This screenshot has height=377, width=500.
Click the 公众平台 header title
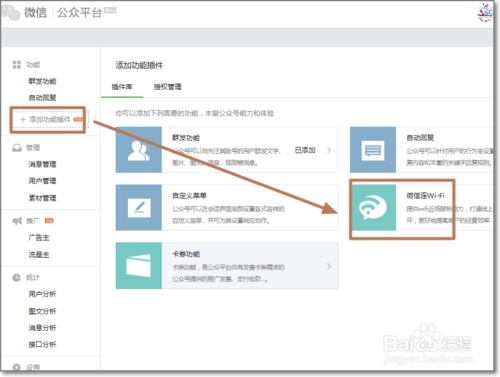click(79, 13)
